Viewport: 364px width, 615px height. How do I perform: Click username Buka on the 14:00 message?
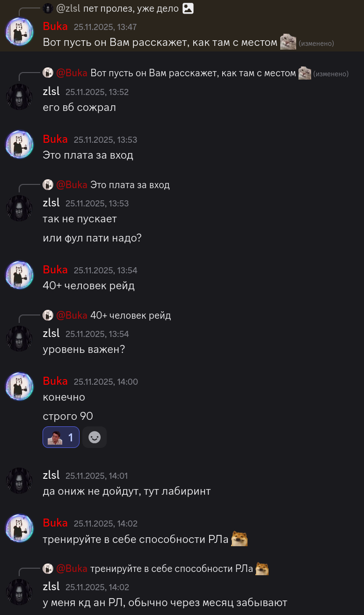[x=55, y=381]
